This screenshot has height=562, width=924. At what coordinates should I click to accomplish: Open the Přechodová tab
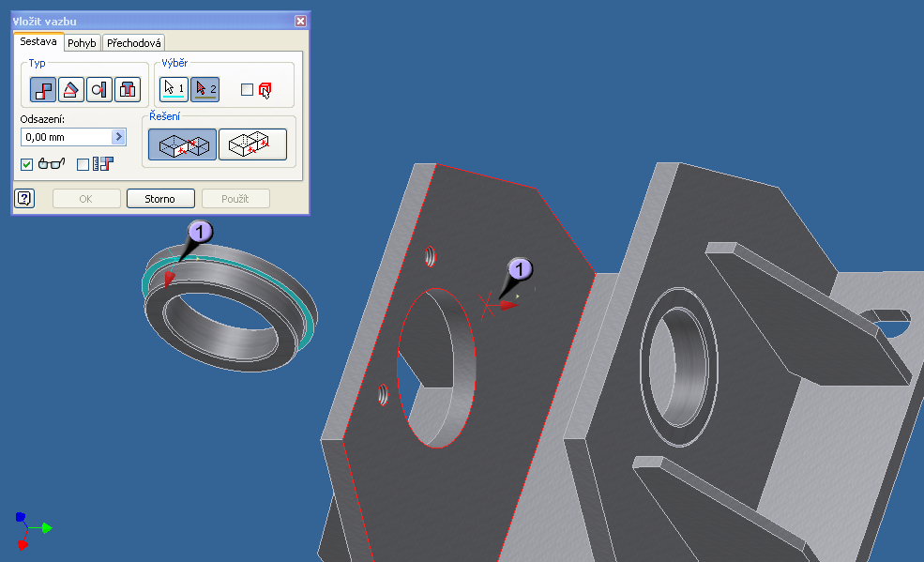[133, 42]
